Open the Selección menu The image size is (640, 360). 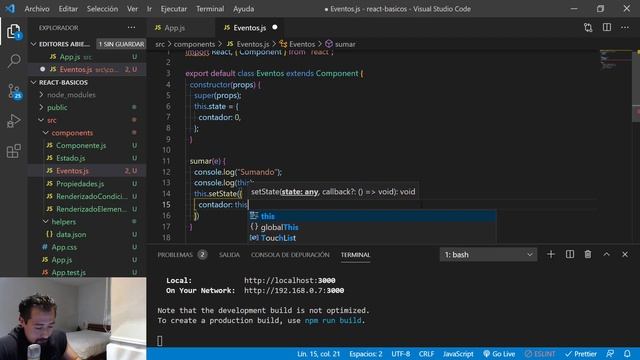point(102,9)
